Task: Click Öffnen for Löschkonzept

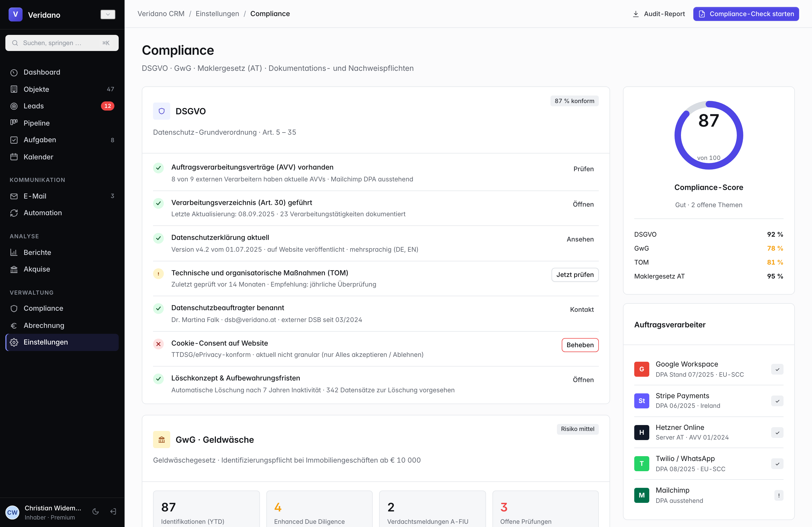Action: (583, 380)
